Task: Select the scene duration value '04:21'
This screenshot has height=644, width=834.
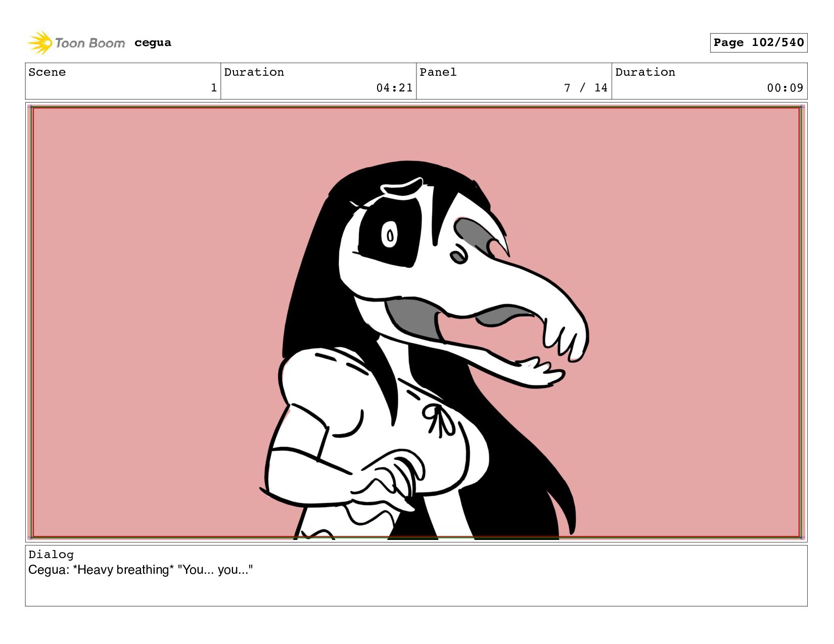Action: [x=394, y=88]
